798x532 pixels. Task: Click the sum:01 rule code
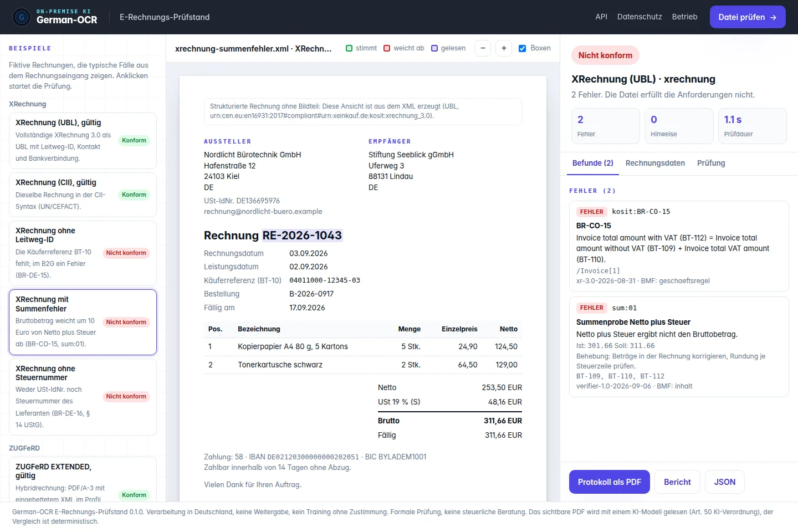[x=625, y=308]
